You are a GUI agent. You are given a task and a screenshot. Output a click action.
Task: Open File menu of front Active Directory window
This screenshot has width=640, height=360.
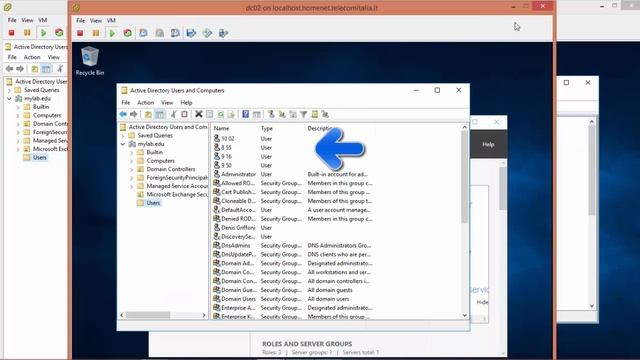[126, 103]
